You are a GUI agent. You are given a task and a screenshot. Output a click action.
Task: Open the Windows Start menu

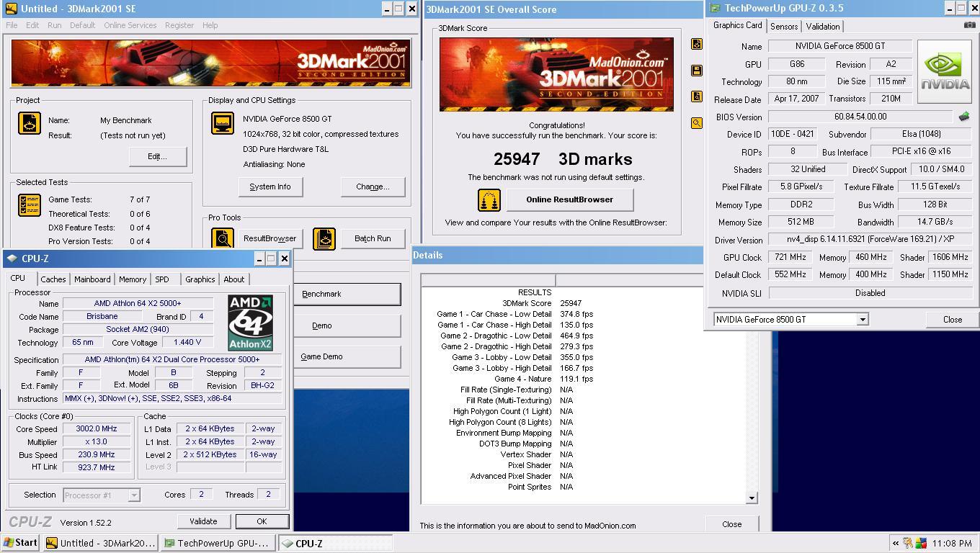pyautogui.click(x=21, y=543)
